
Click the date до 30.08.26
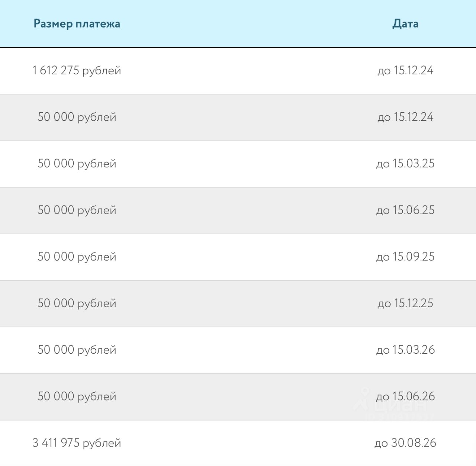click(x=405, y=443)
